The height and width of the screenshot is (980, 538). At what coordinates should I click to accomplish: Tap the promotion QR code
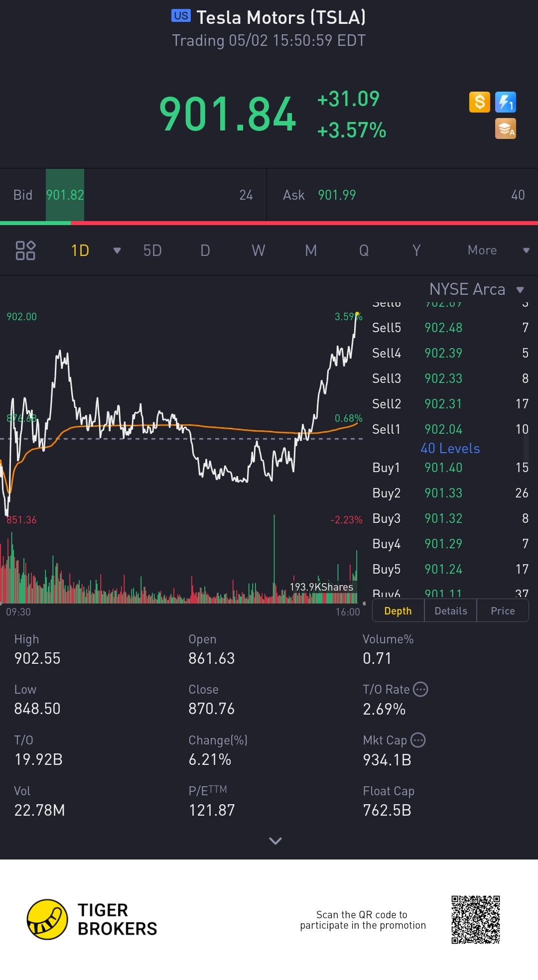pos(476,919)
